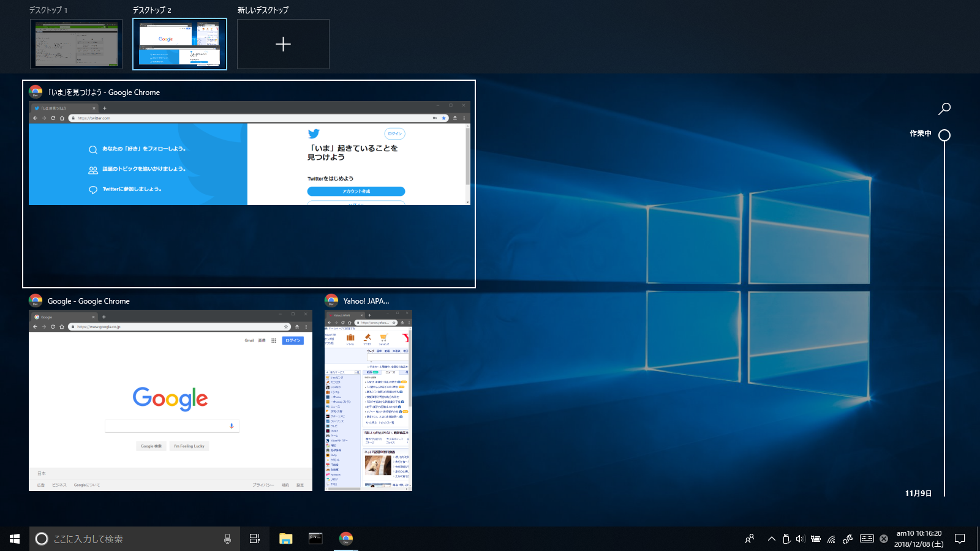
Task: Click the デスクトップ 2 label
Action: [152, 10]
